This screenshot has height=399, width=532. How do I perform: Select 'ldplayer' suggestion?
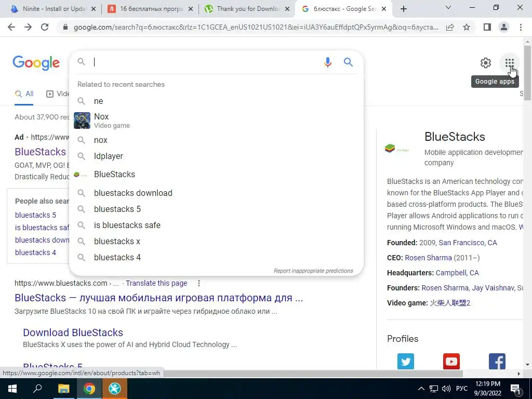coord(216,156)
